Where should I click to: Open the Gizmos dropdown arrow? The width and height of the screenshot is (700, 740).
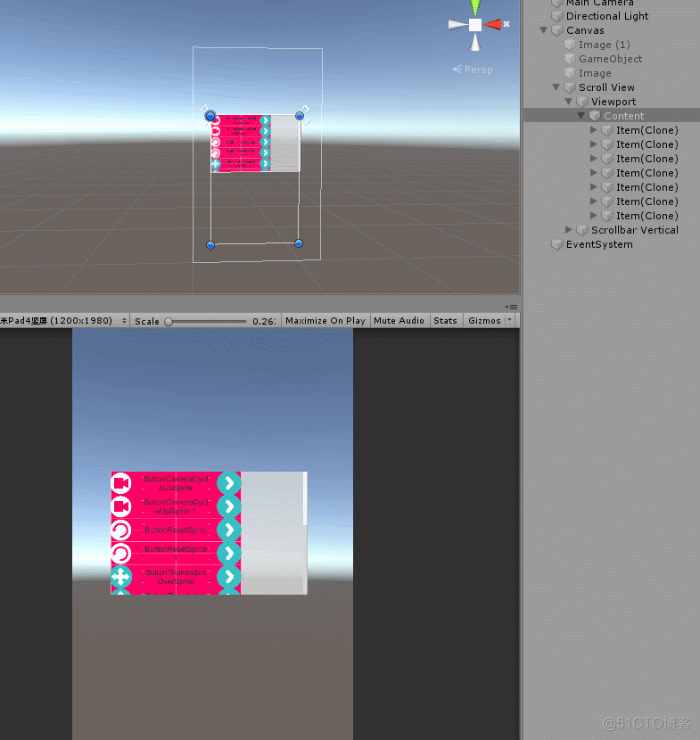pos(510,320)
